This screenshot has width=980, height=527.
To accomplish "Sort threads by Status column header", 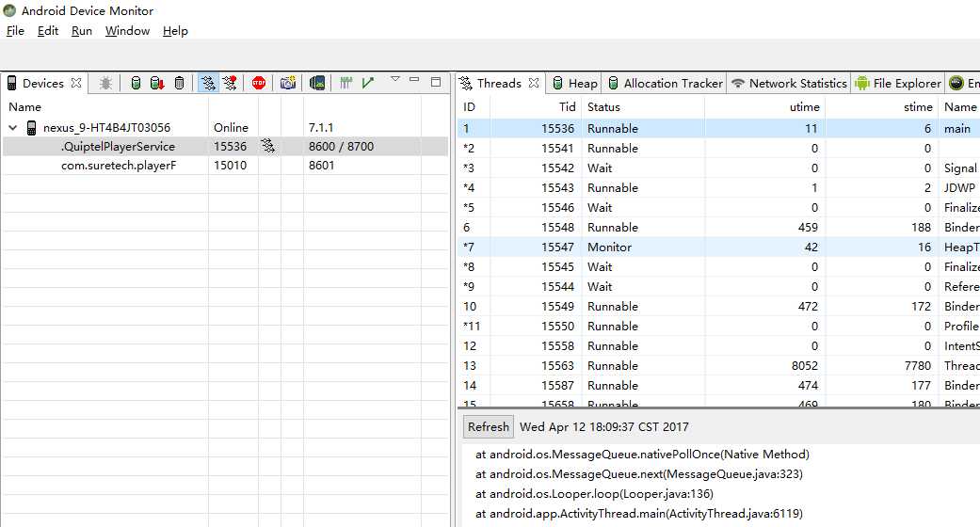I will click(642, 107).
